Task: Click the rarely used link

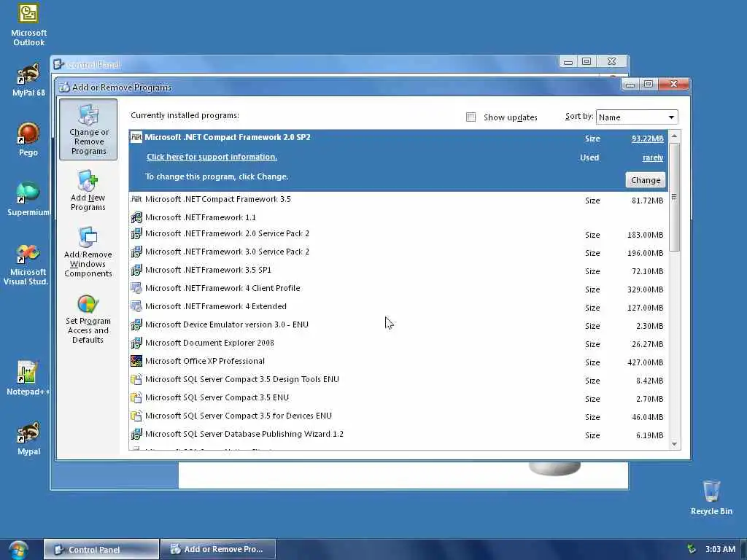Action: (x=653, y=157)
